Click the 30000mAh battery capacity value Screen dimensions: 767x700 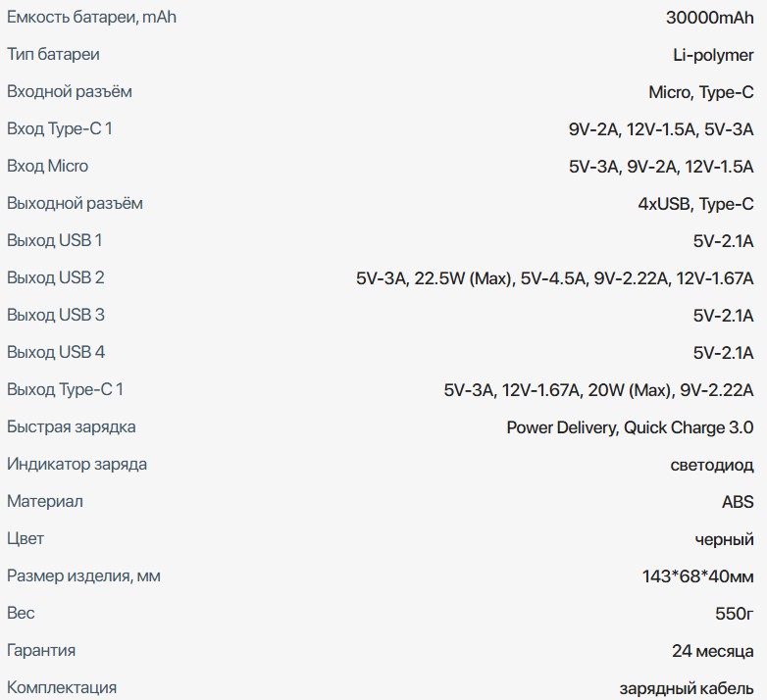(x=709, y=18)
